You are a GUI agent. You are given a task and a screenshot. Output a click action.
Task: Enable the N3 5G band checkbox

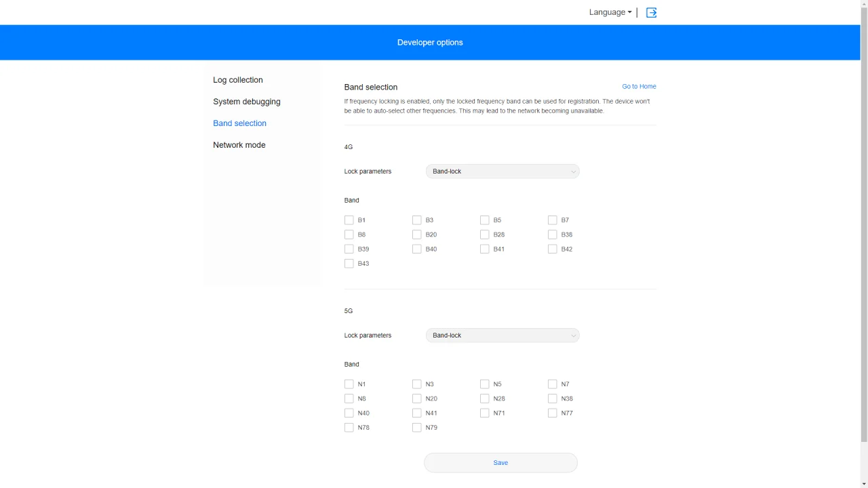pos(416,384)
